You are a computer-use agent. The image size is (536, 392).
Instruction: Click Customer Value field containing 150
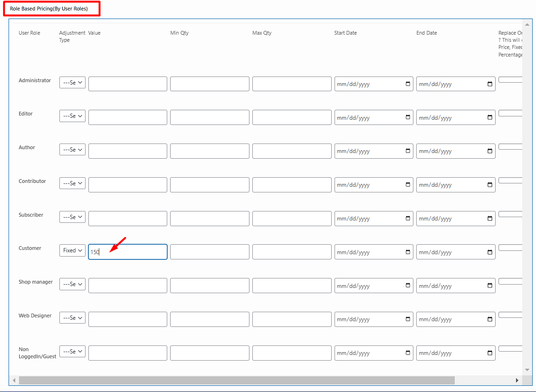(x=127, y=252)
